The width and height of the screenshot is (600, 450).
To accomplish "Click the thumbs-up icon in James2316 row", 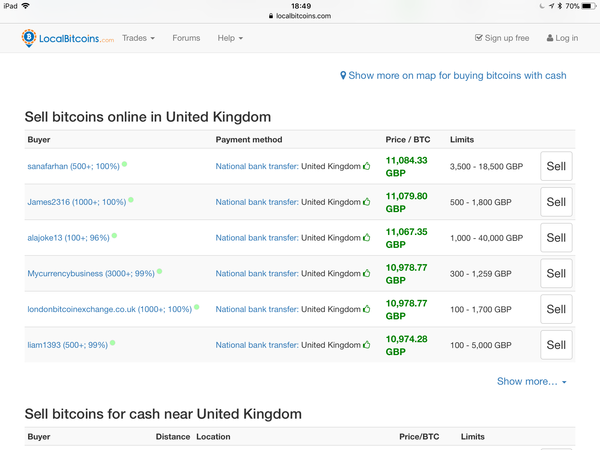I will pos(367,202).
